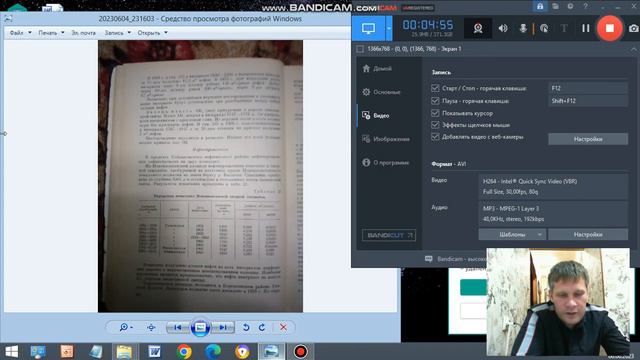640x360 pixels.
Task: Open File Explorer from the taskbar
Action: pyautogui.click(x=124, y=351)
